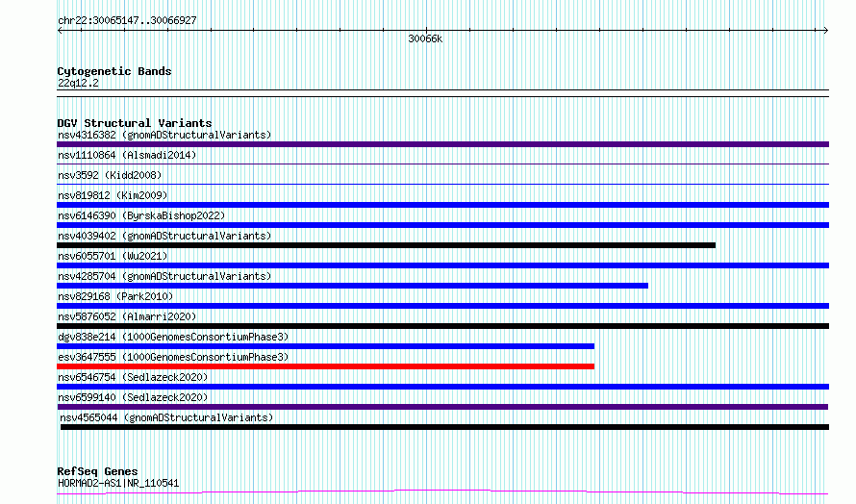Select the 22q12.2 band label

point(78,83)
